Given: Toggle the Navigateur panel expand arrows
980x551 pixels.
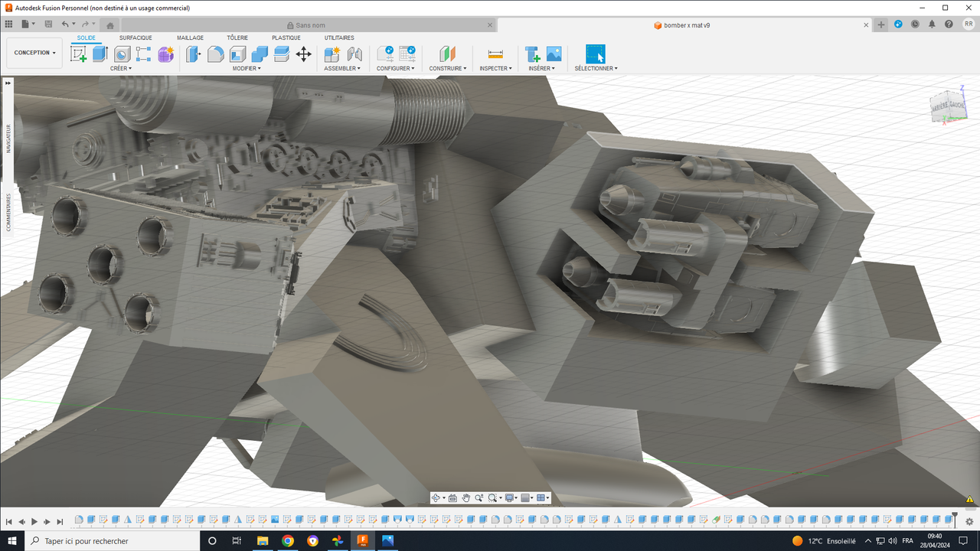Looking at the screenshot, I should pos(8,83).
